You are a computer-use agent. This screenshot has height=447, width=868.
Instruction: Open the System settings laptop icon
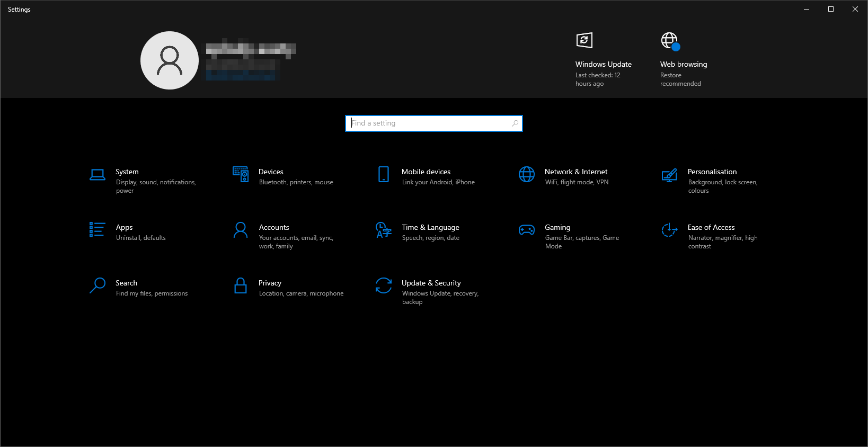[x=98, y=175]
